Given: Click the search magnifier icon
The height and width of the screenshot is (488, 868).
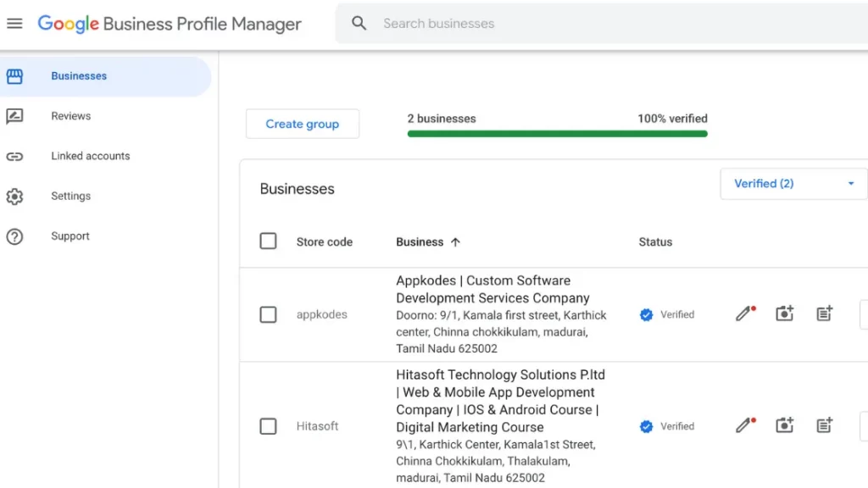Looking at the screenshot, I should [359, 23].
